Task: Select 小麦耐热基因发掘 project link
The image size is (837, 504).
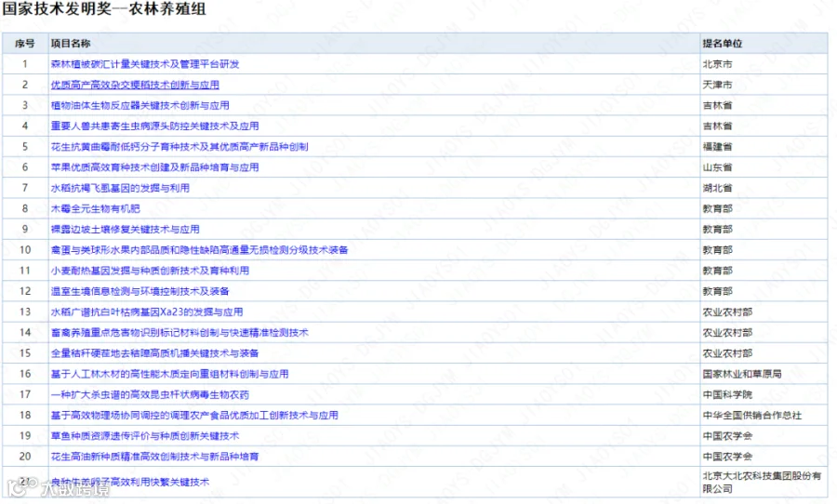Action: pyautogui.click(x=150, y=271)
